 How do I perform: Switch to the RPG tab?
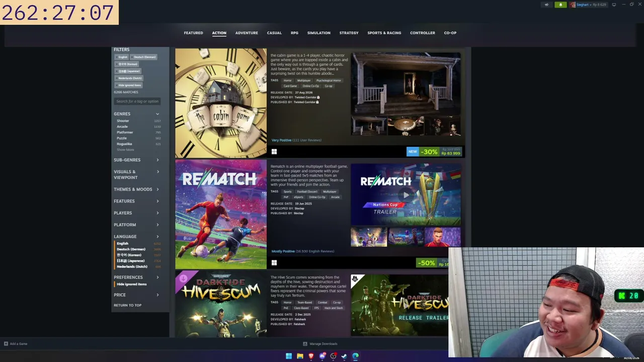294,33
